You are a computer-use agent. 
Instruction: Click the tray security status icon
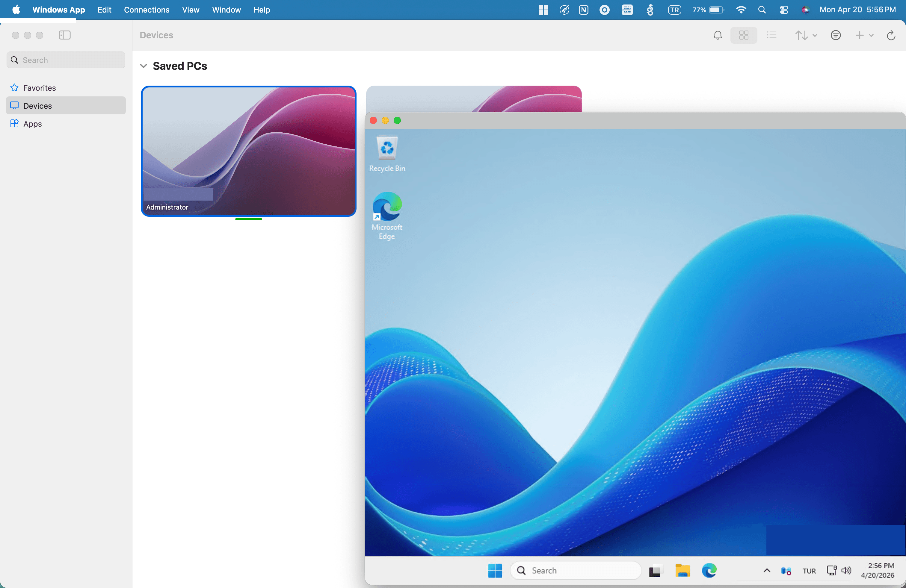click(x=786, y=571)
